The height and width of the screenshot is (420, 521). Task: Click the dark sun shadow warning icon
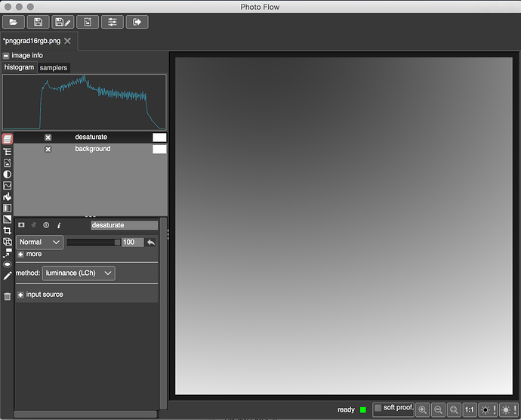coord(489,409)
